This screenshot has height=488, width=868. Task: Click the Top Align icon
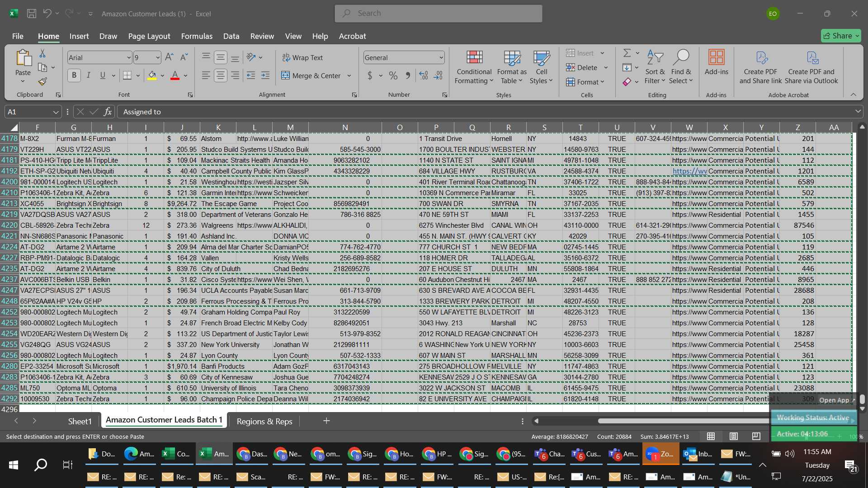coord(206,57)
